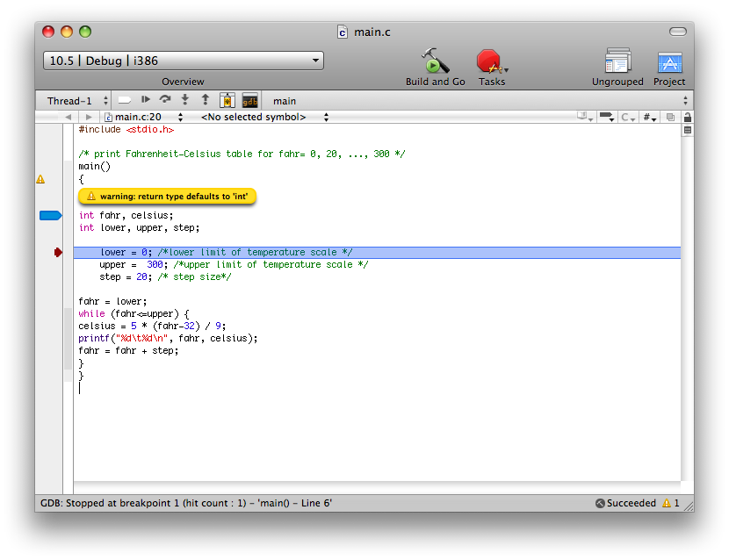Open the Project icon in the toolbar

pos(669,62)
